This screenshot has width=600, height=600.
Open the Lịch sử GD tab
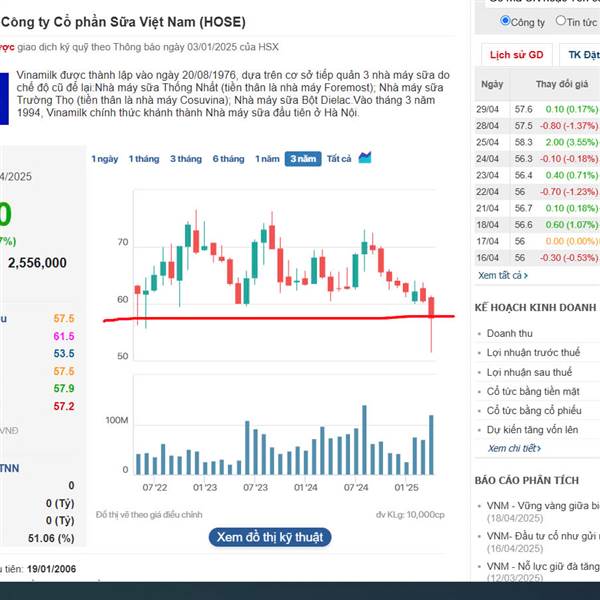click(517, 55)
